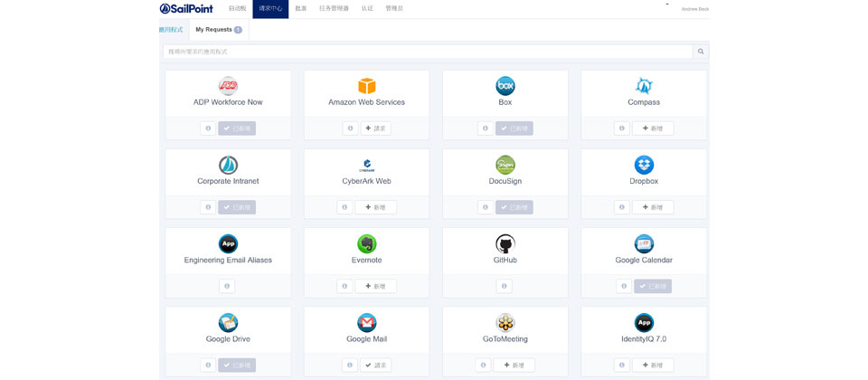Show info for IdentityIQ 7.0
Screen dimensions: 868x380
click(x=622, y=365)
